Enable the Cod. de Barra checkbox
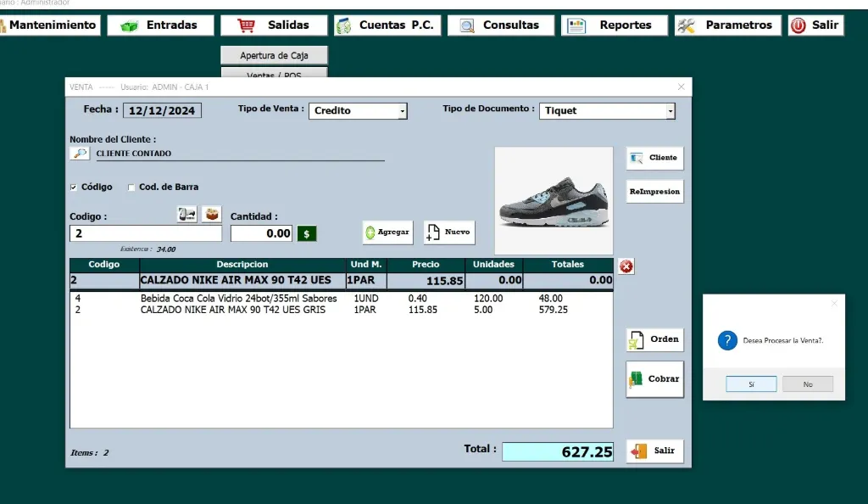The width and height of the screenshot is (868, 504). tap(131, 188)
